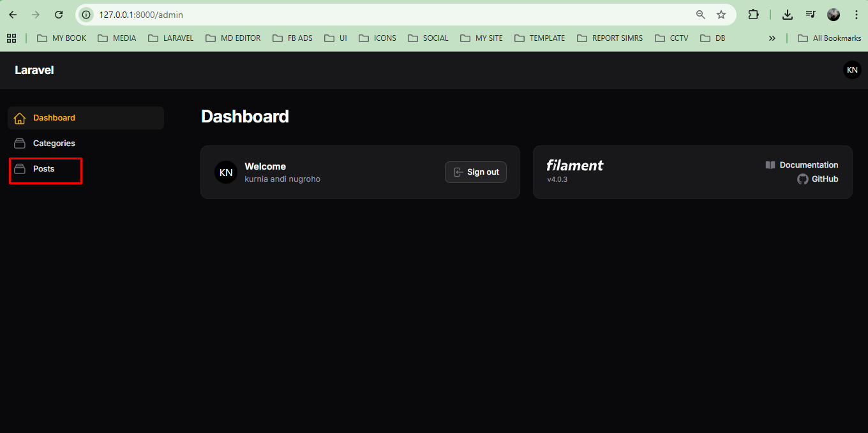Viewport: 868px width, 433px height.
Task: Open the Posts menu item
Action: pos(43,169)
